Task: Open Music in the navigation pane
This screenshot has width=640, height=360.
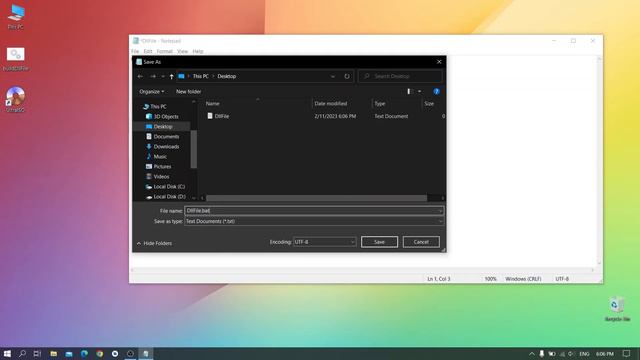Action: pyautogui.click(x=160, y=157)
